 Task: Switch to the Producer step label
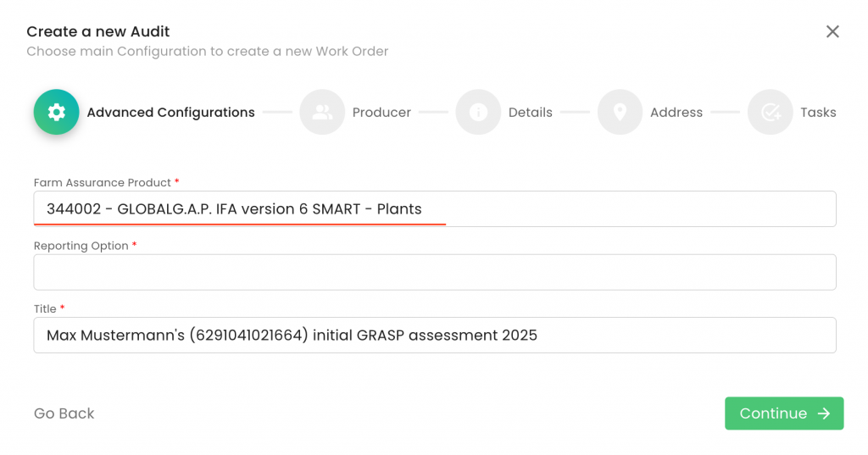[381, 113]
